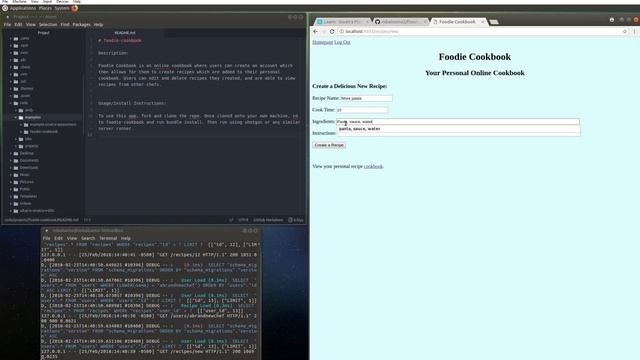
Task: Open the System menu in the top panel
Action: pos(62,8)
